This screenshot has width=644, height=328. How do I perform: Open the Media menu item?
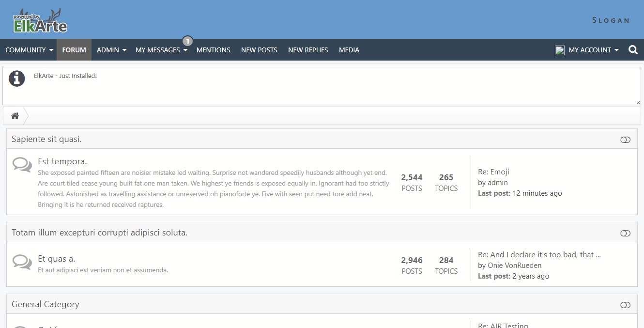[x=349, y=50]
